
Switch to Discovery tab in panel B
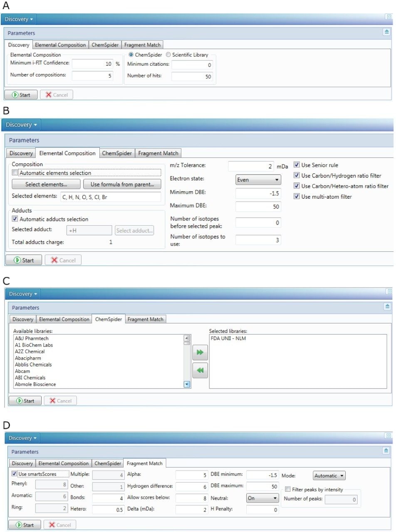21,153
